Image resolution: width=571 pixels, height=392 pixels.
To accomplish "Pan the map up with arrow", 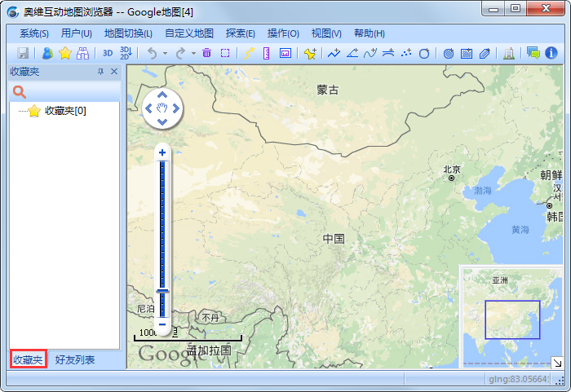I will tap(162, 95).
